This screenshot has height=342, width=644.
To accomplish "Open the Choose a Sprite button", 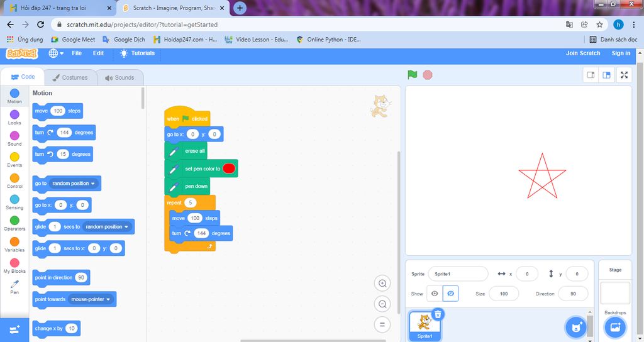I will pyautogui.click(x=576, y=327).
